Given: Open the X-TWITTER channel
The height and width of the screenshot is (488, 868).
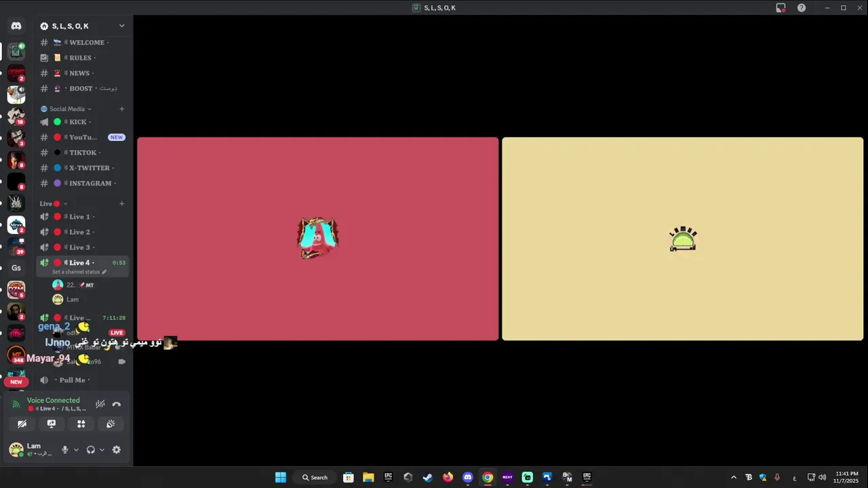Looking at the screenshot, I should coord(83,168).
